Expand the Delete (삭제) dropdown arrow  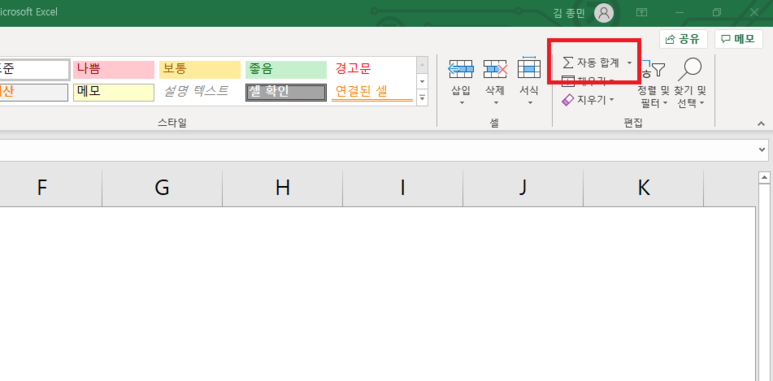coord(495,103)
